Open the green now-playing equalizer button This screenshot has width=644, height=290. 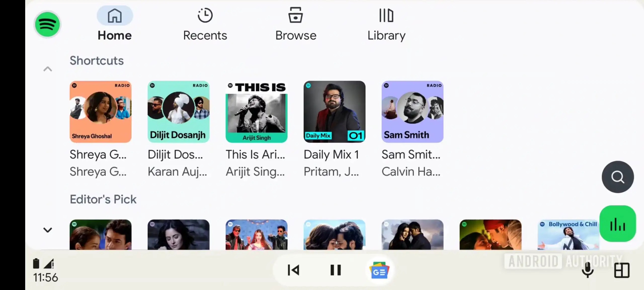click(x=618, y=224)
